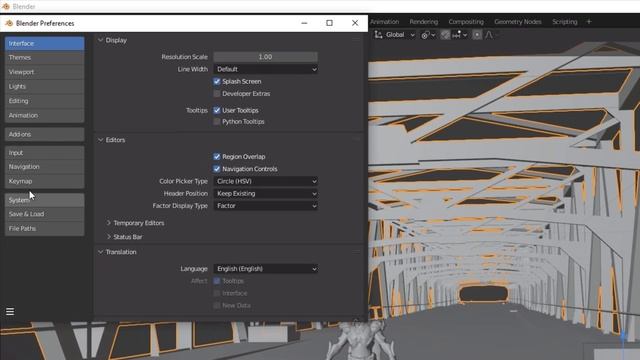Click the tunnel opening at bridge end

click(484, 294)
